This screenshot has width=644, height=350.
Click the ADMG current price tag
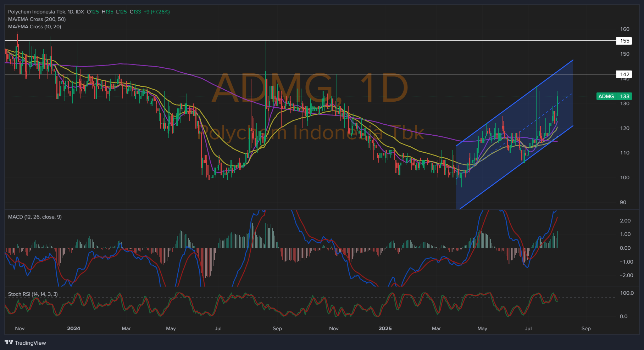click(x=606, y=96)
